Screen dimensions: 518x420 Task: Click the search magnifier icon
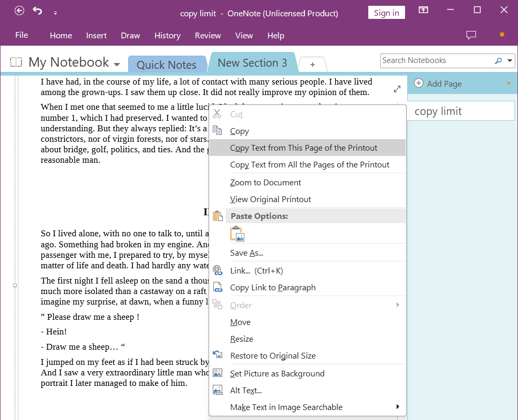[498, 60]
